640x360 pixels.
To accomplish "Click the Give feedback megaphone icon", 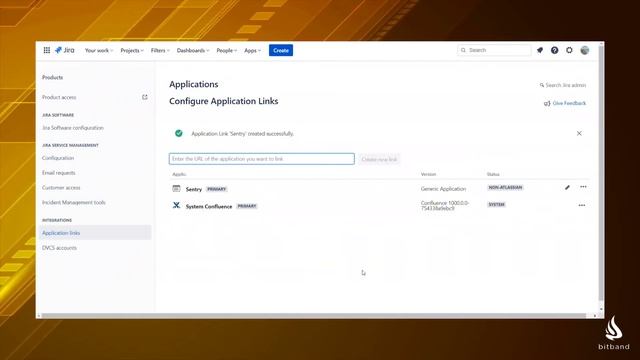I will tap(547, 104).
